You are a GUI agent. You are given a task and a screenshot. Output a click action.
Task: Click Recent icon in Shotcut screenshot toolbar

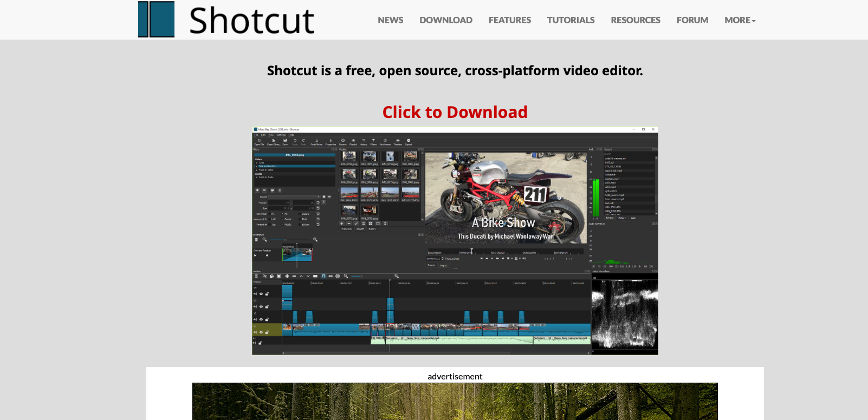point(343,142)
